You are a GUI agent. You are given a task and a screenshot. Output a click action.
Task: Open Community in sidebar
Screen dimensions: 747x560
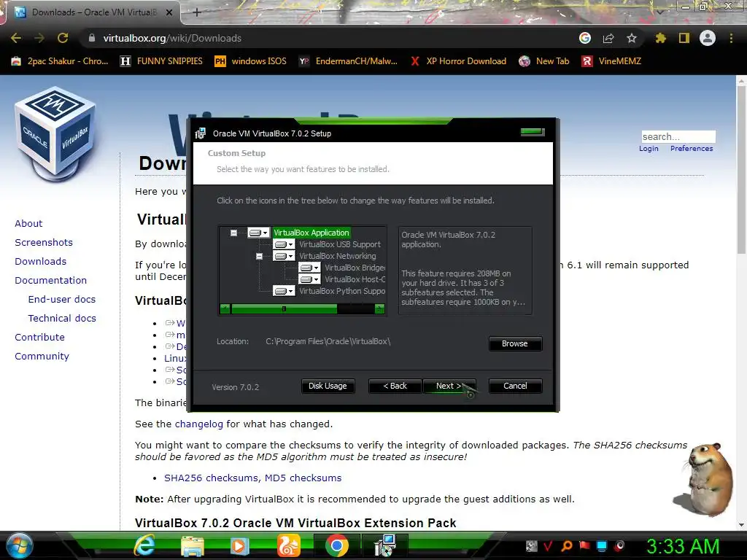pyautogui.click(x=42, y=356)
